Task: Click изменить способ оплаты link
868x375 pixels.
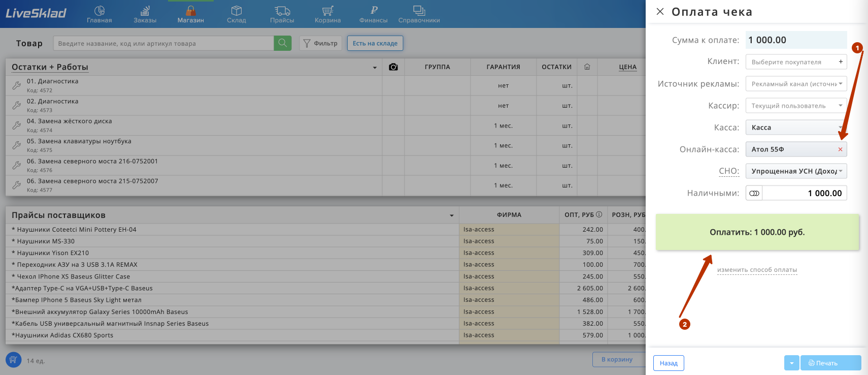Action: pyautogui.click(x=757, y=270)
